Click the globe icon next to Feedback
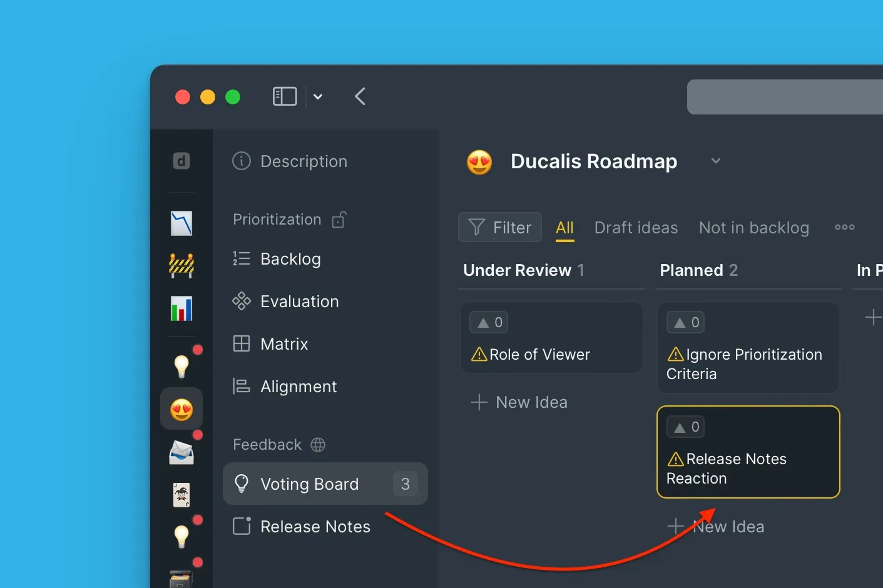The height and width of the screenshot is (588, 883). point(318,445)
